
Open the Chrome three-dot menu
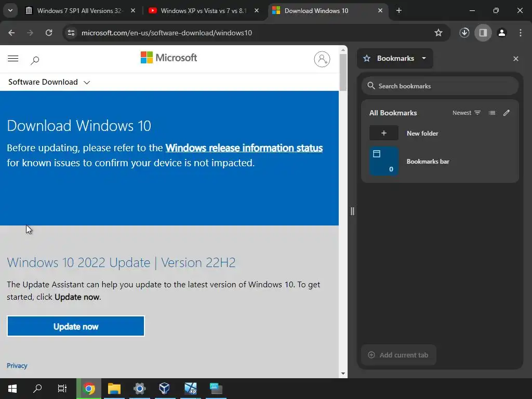tap(521, 33)
